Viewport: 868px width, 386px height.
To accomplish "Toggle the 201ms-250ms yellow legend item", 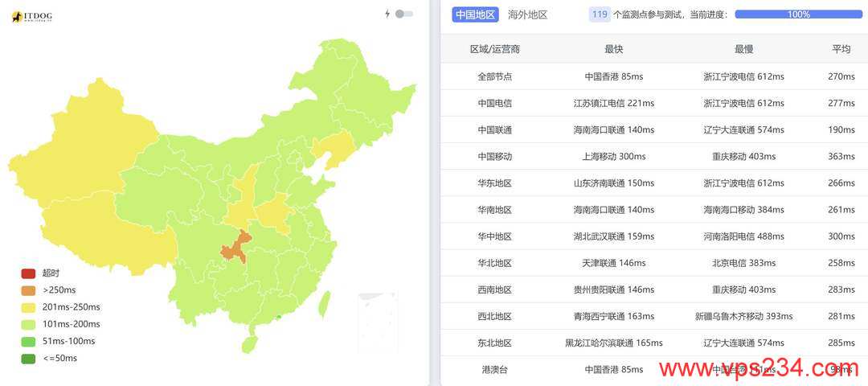I will tap(60, 307).
